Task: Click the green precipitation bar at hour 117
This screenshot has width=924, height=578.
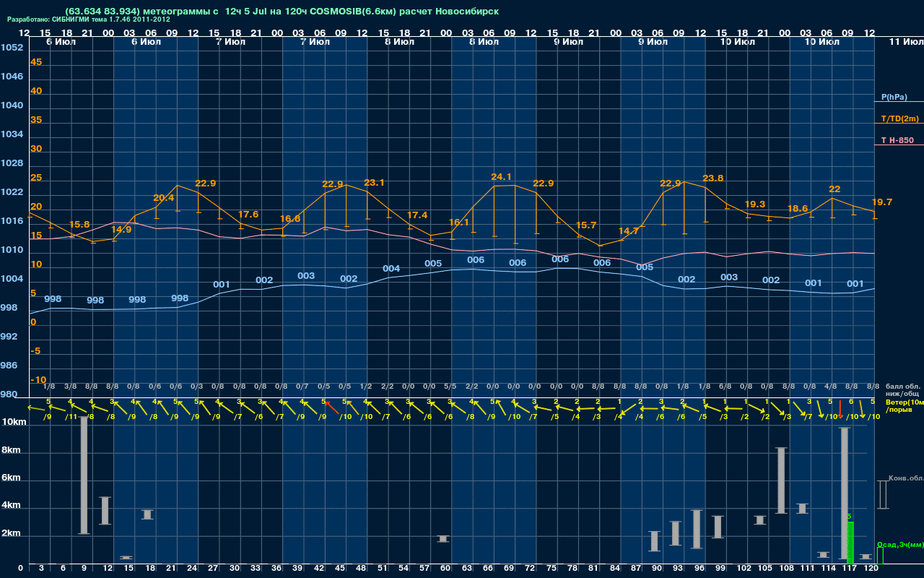Action: click(x=850, y=543)
